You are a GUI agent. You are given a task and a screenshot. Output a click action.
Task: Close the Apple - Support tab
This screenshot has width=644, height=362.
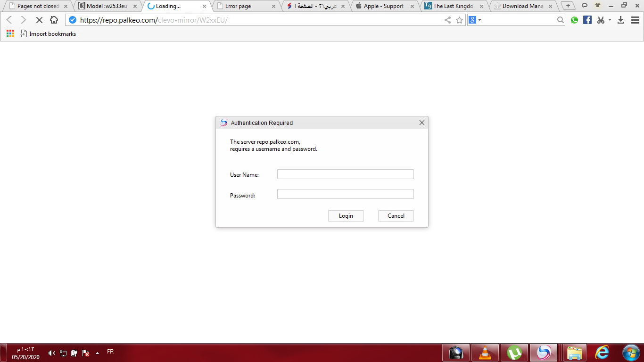(412, 6)
